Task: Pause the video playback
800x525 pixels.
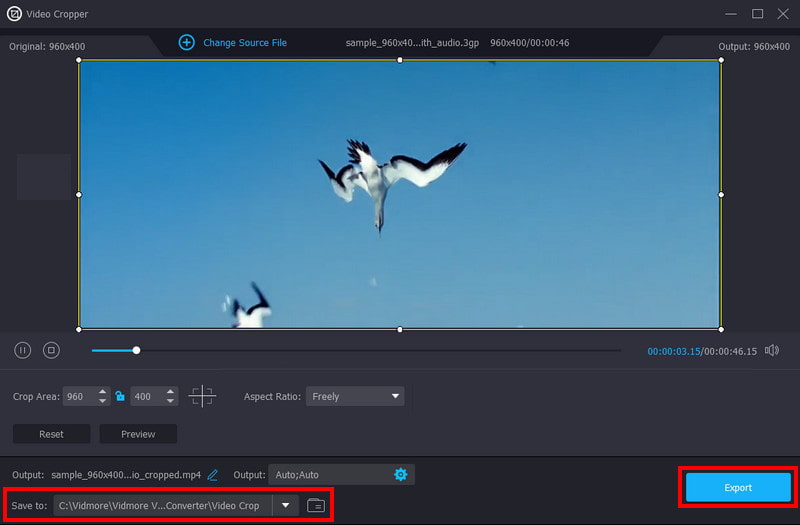Action: [x=22, y=350]
